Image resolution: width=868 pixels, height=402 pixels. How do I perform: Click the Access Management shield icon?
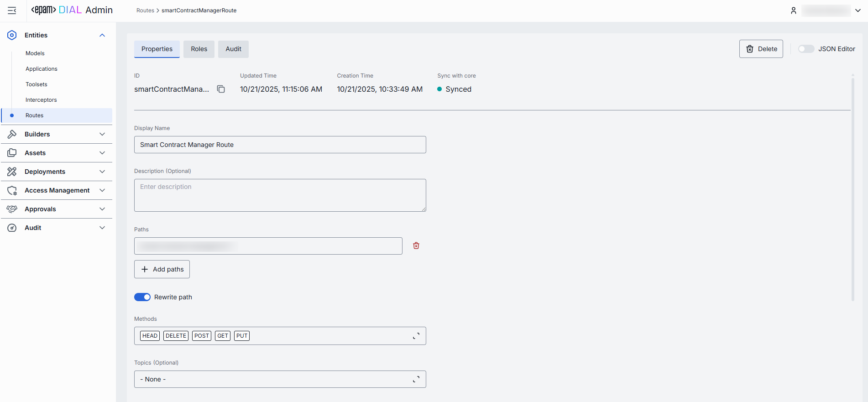click(12, 190)
